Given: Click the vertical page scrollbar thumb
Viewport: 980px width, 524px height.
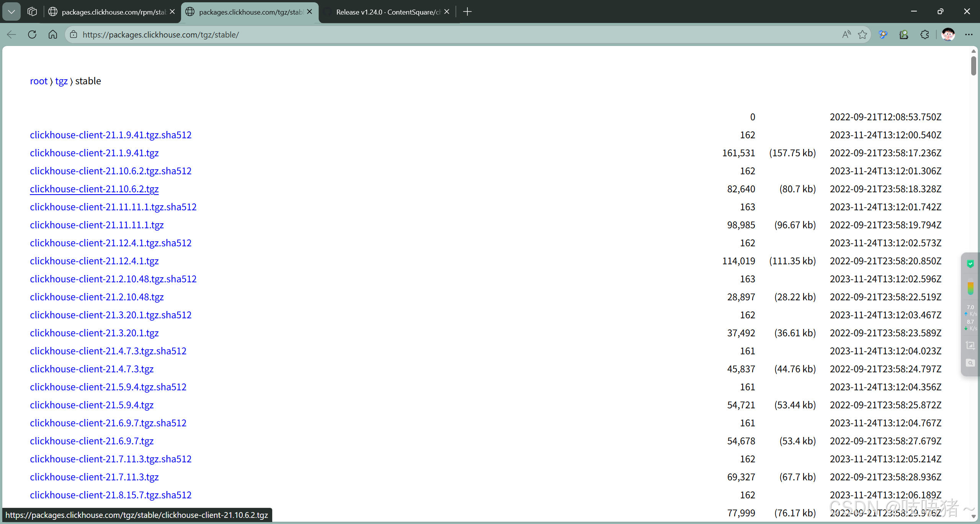Looking at the screenshot, I should click(x=973, y=66).
